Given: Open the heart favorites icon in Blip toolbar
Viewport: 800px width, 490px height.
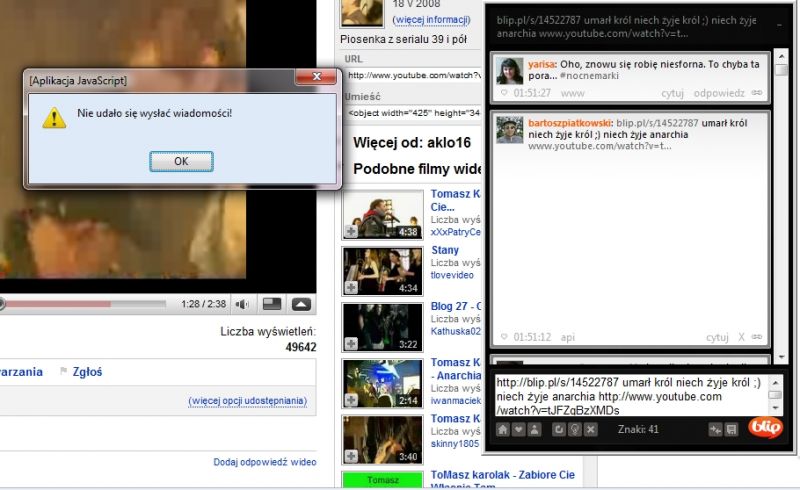Looking at the screenshot, I should (x=518, y=429).
